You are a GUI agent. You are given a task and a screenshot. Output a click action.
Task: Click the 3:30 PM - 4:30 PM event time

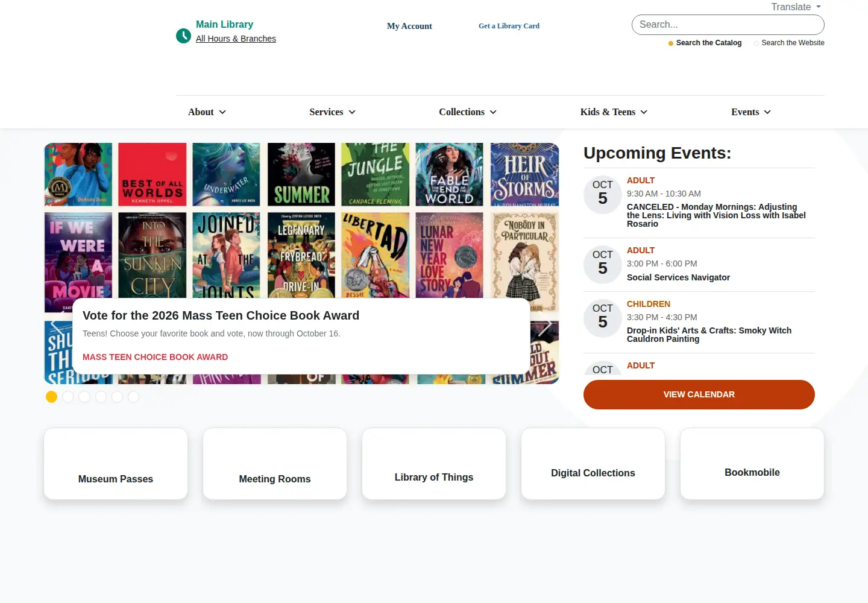662,317
